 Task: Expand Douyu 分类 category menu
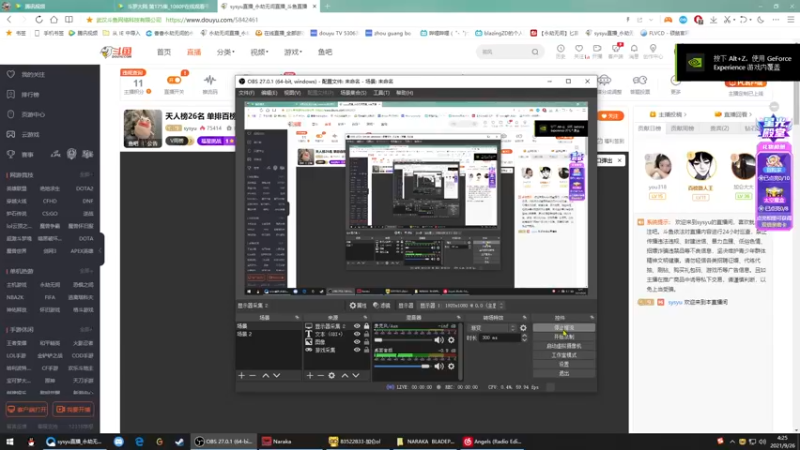tap(226, 52)
